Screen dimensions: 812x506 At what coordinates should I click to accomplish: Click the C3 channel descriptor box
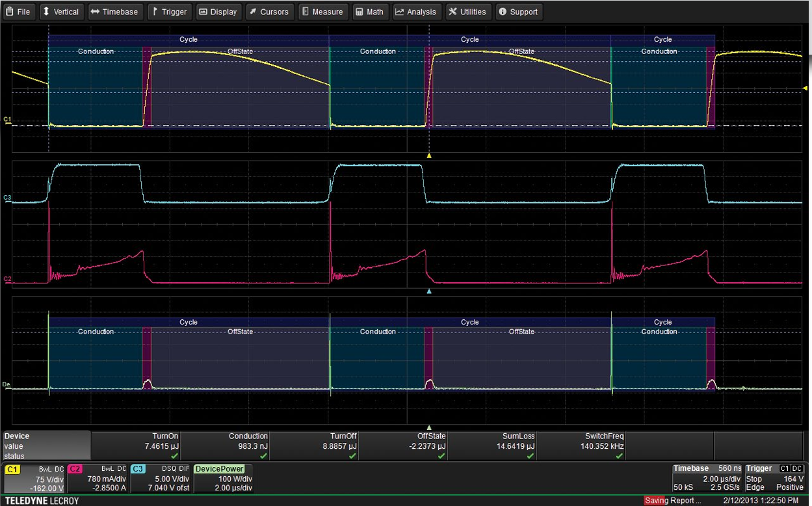click(161, 478)
